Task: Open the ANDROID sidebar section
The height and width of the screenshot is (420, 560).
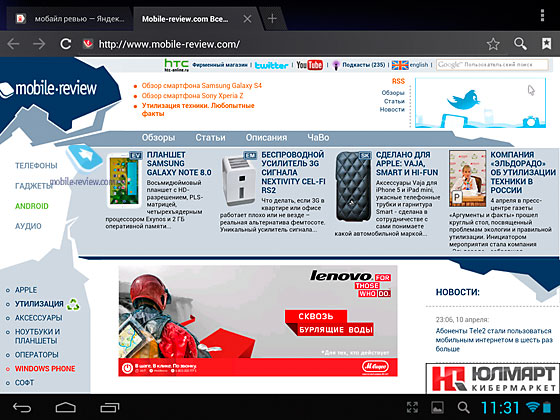Action: point(32,206)
